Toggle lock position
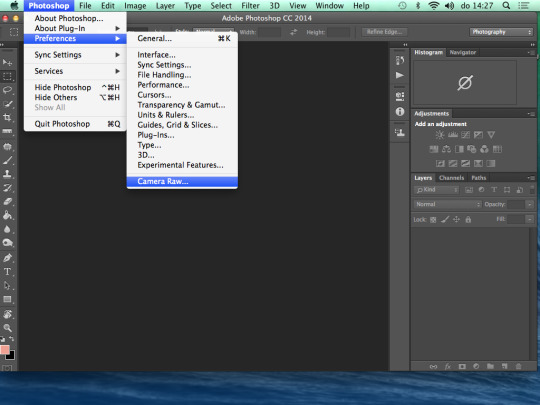This screenshot has width=540, height=405. click(456, 219)
